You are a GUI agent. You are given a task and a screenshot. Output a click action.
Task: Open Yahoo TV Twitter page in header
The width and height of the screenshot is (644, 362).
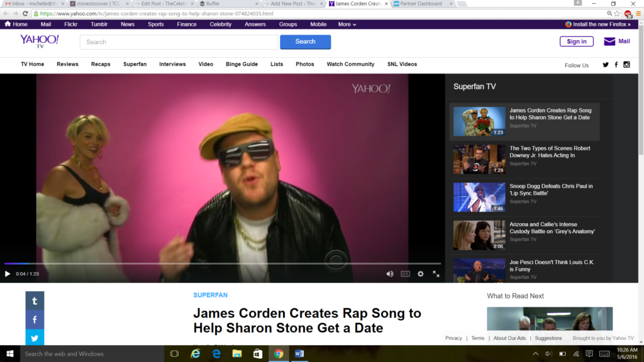tap(606, 65)
